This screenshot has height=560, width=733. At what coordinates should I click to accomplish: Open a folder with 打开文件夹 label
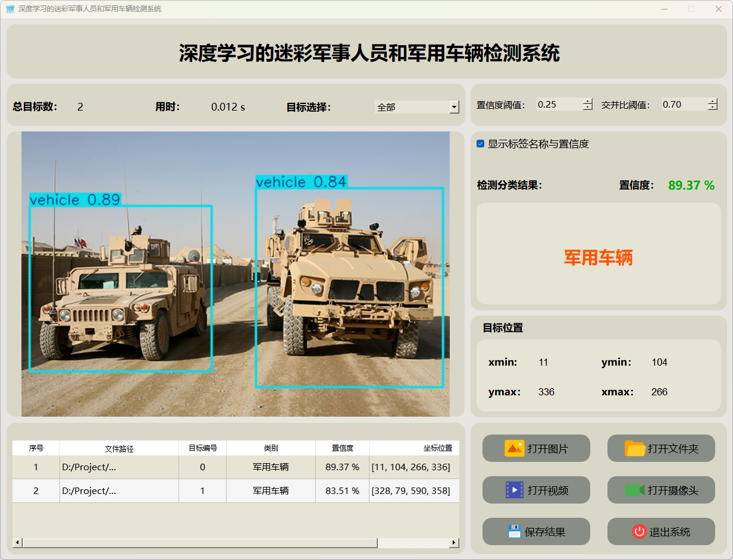673,449
